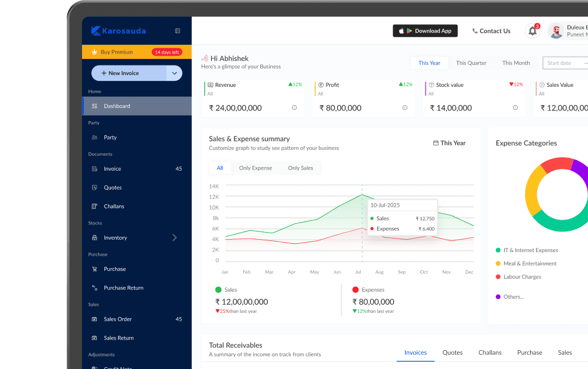Viewport: 588px width, 369px height.
Task: Click the Stock value info icon
Action: [x=515, y=107]
